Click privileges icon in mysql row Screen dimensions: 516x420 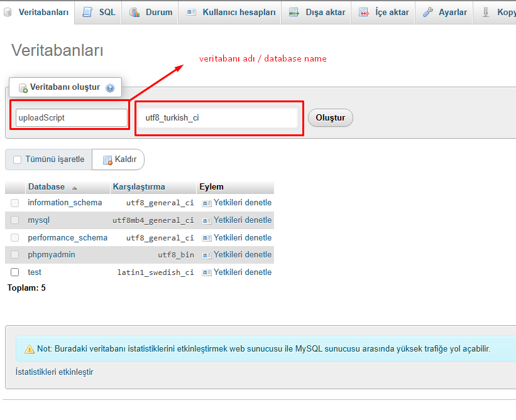coord(207,221)
